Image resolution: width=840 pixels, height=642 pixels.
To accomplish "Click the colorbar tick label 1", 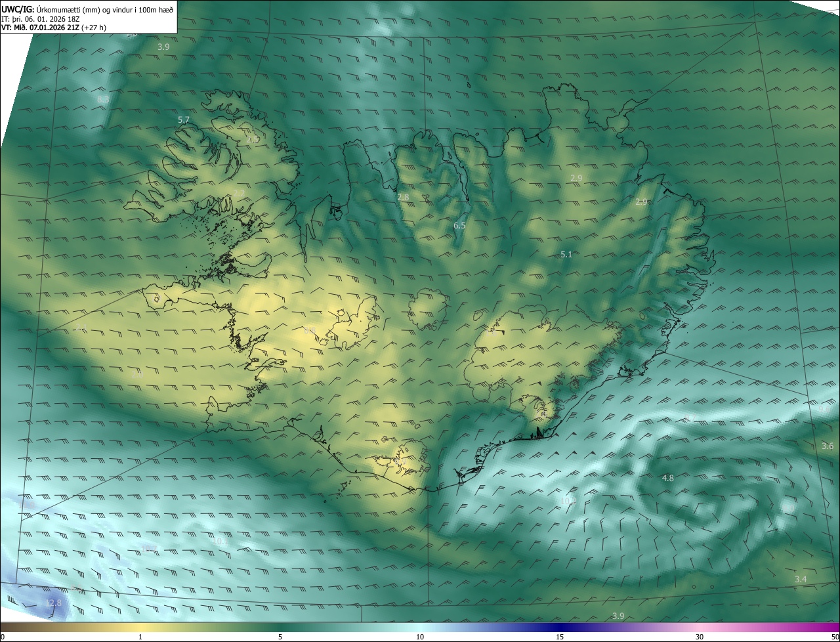I will [x=140, y=637].
